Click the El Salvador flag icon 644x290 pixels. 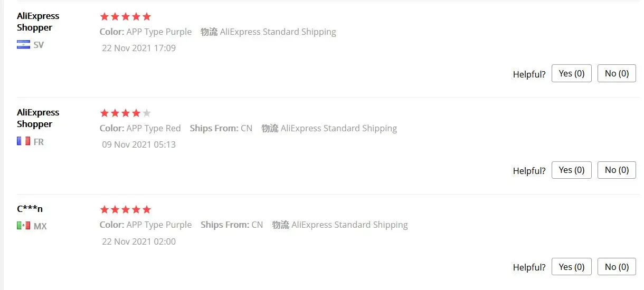tap(23, 45)
